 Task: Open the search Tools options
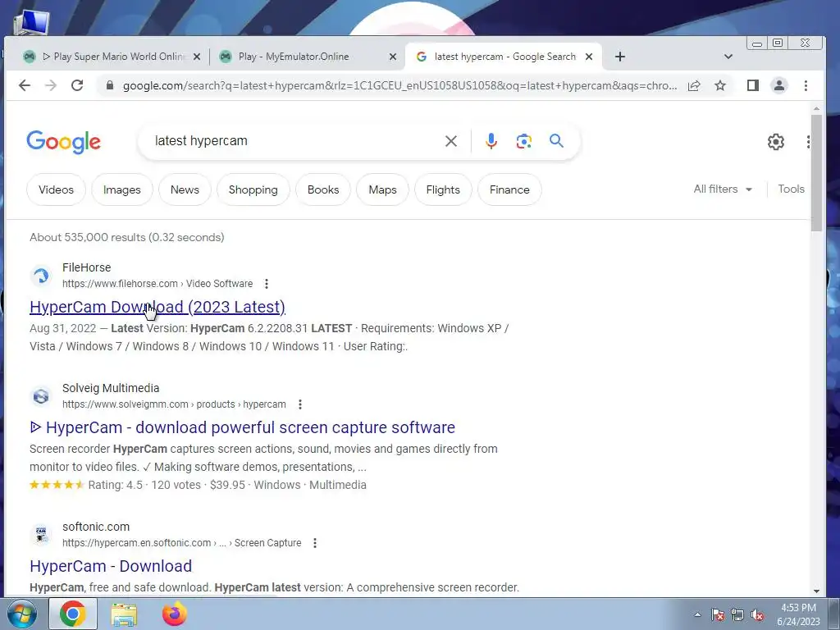792,189
